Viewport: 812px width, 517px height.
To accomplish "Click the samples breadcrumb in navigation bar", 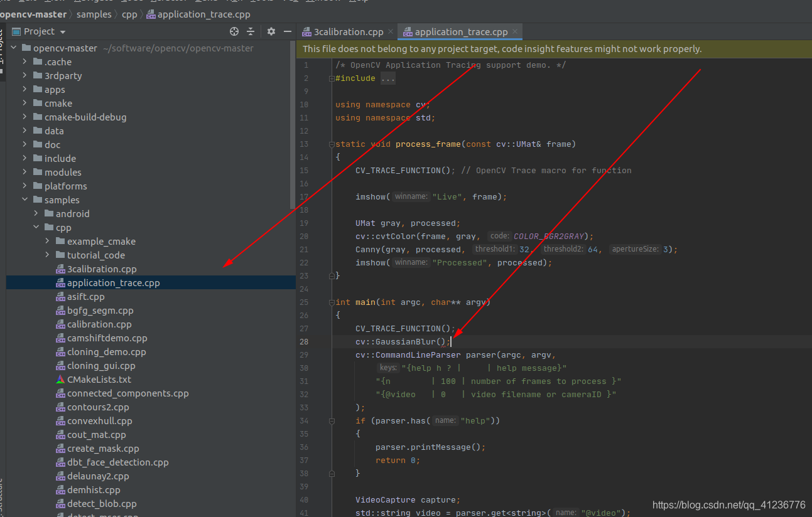I will coord(94,14).
